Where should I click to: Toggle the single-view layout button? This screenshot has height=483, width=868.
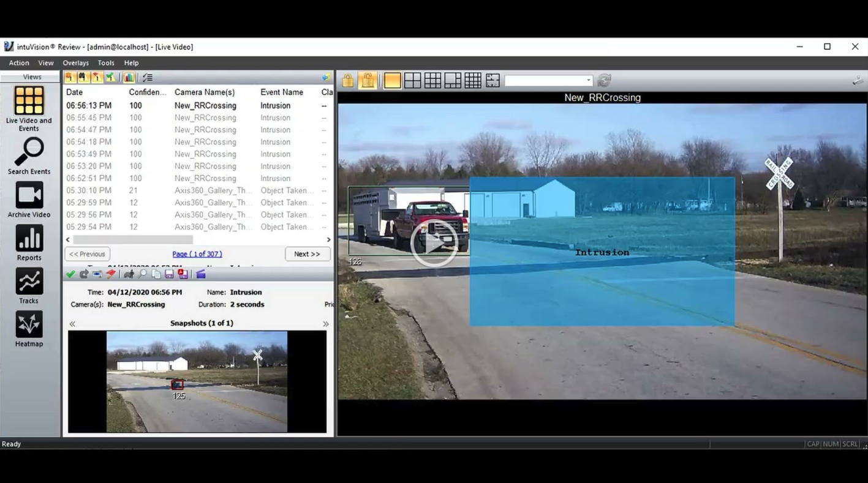392,81
